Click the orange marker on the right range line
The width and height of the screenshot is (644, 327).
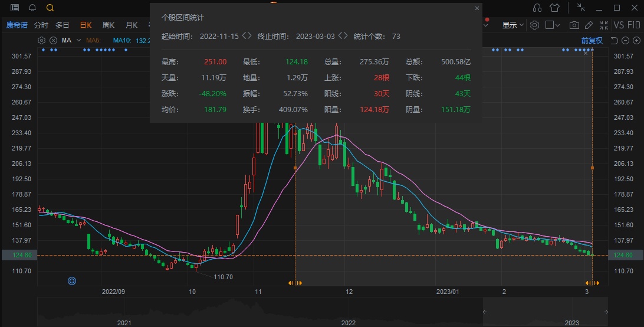pos(592,168)
